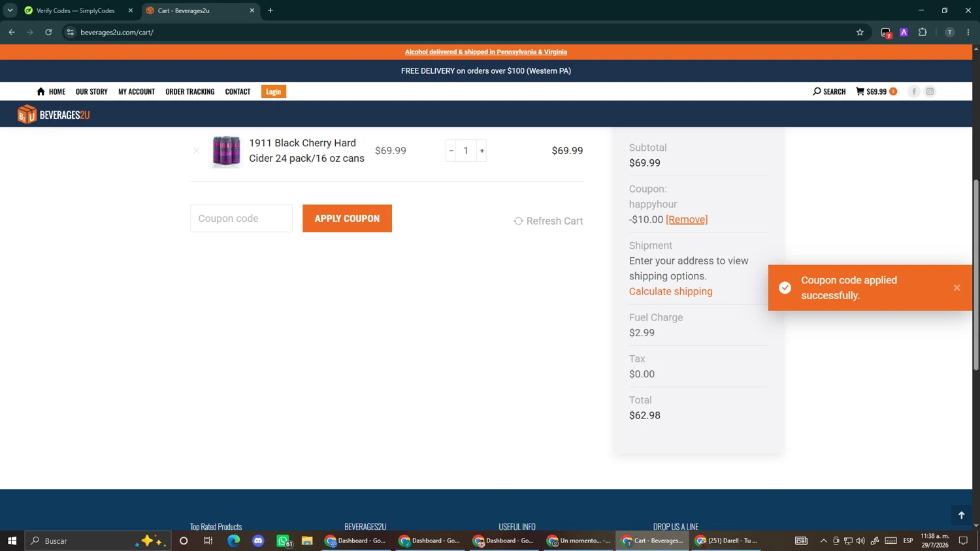Image resolution: width=980 pixels, height=551 pixels.
Task: Visit the Facebook page icon
Action: [x=914, y=91]
